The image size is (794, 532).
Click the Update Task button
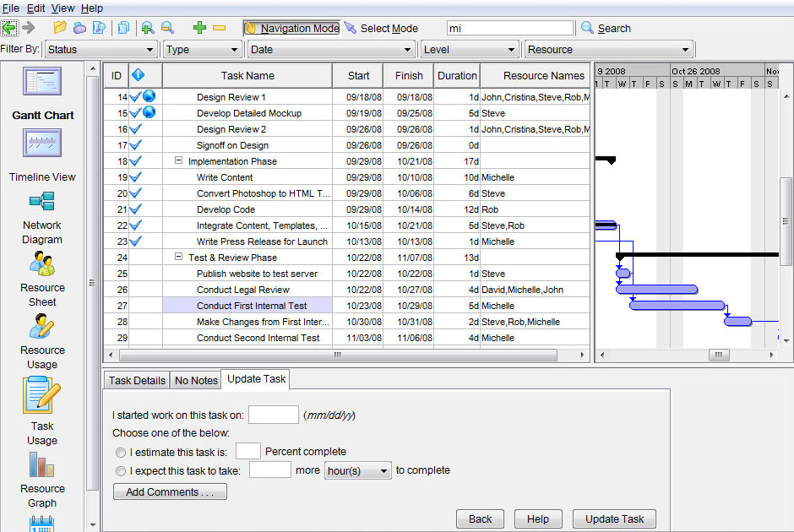(x=614, y=518)
